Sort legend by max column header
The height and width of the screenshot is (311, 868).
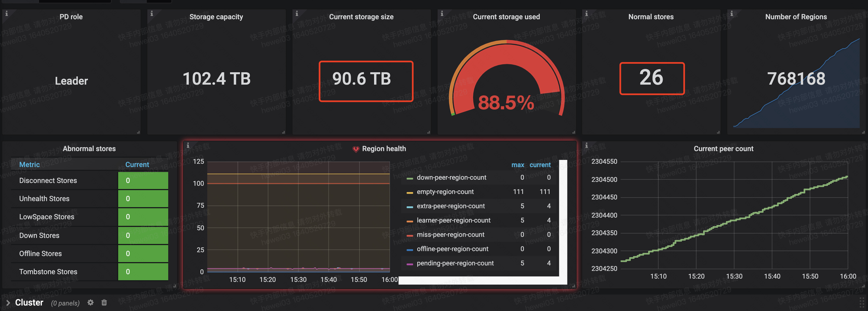click(x=518, y=165)
